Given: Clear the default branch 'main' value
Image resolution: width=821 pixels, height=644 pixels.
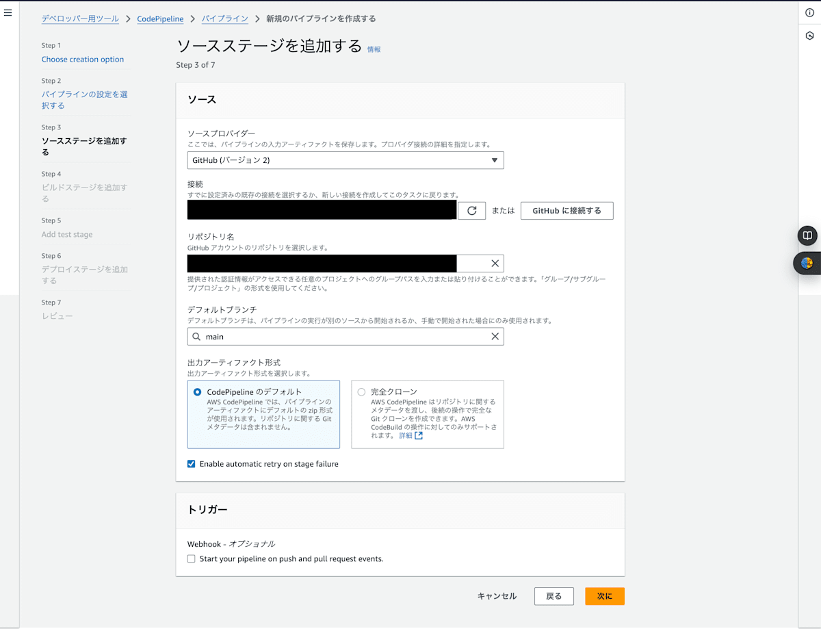Looking at the screenshot, I should point(495,337).
